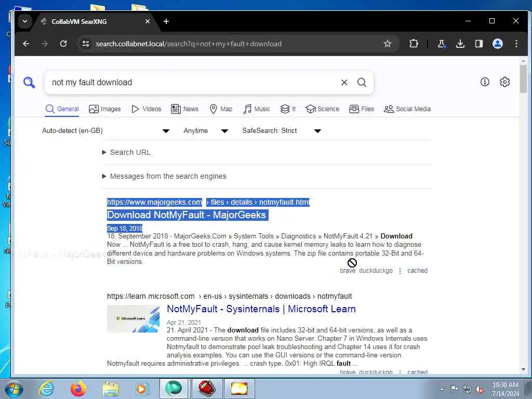Expand Messages from the search engines

[x=164, y=176]
